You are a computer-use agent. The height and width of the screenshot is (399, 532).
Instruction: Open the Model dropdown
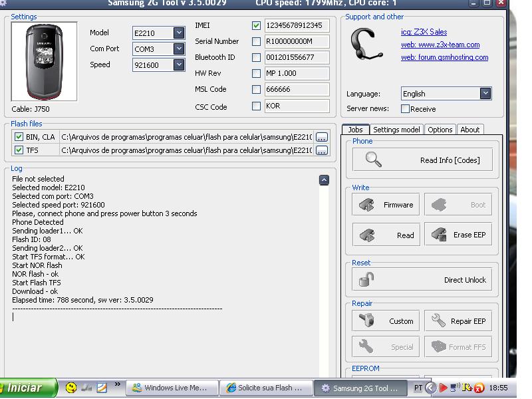[179, 33]
